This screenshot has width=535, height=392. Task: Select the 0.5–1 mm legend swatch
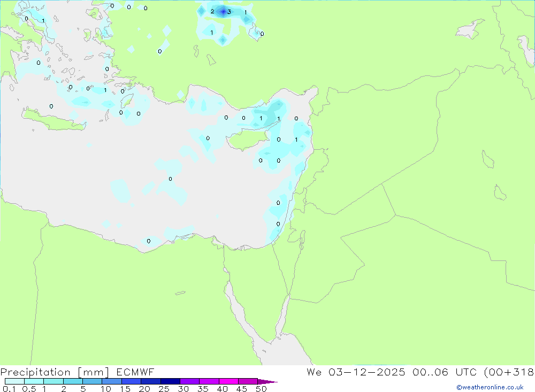(x=34, y=381)
